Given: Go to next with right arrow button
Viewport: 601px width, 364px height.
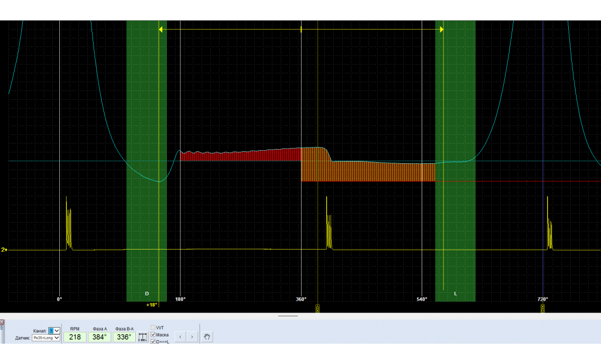Looking at the screenshot, I should pos(192,337).
